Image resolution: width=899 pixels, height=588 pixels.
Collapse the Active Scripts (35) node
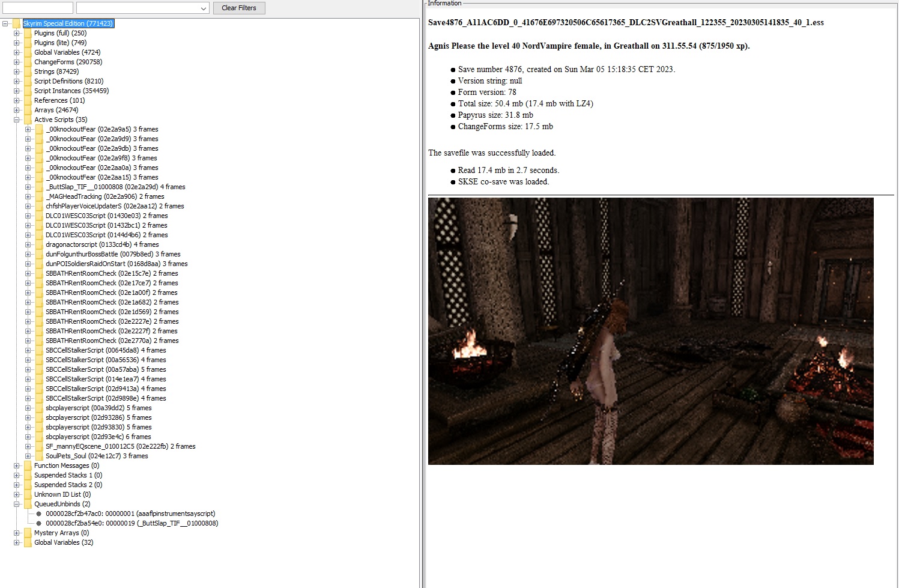[17, 120]
